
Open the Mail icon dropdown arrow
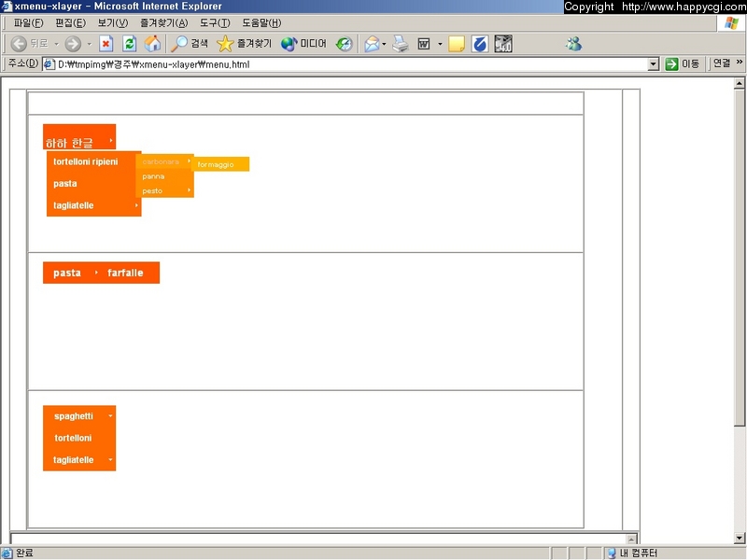[384, 44]
